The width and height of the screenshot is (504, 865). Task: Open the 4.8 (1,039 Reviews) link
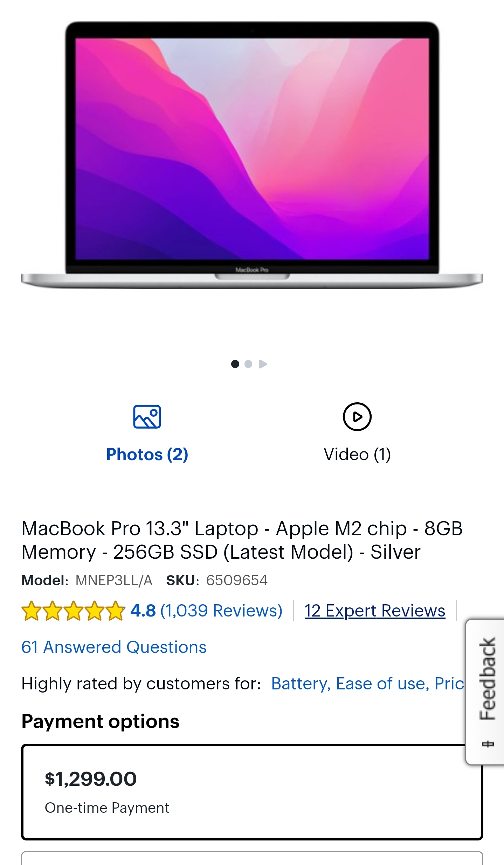pyautogui.click(x=206, y=611)
